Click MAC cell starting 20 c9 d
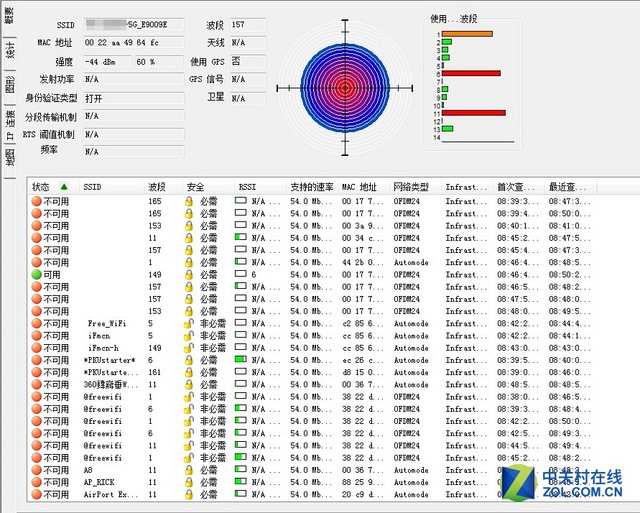The image size is (640, 513). coord(362,495)
